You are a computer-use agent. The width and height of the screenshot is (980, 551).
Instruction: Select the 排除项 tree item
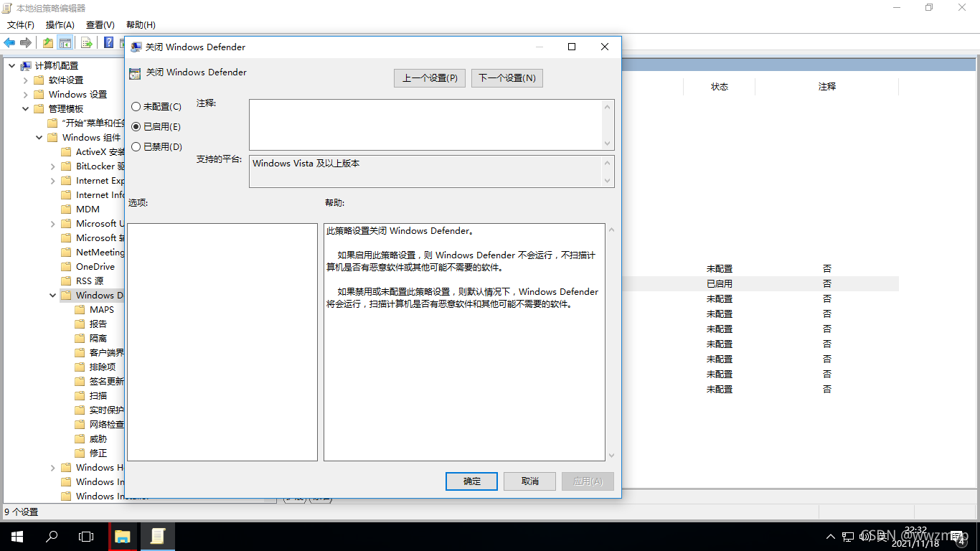[x=102, y=367]
